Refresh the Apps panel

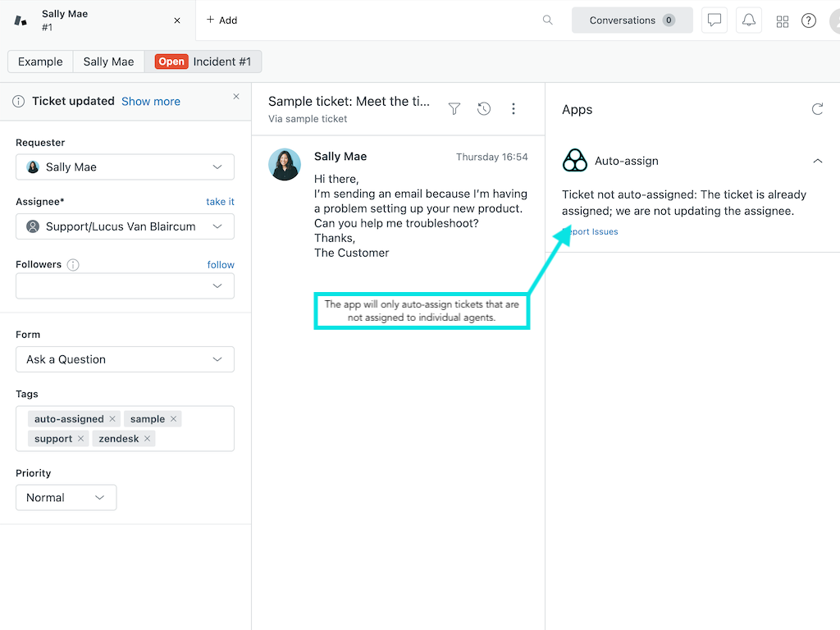[817, 109]
